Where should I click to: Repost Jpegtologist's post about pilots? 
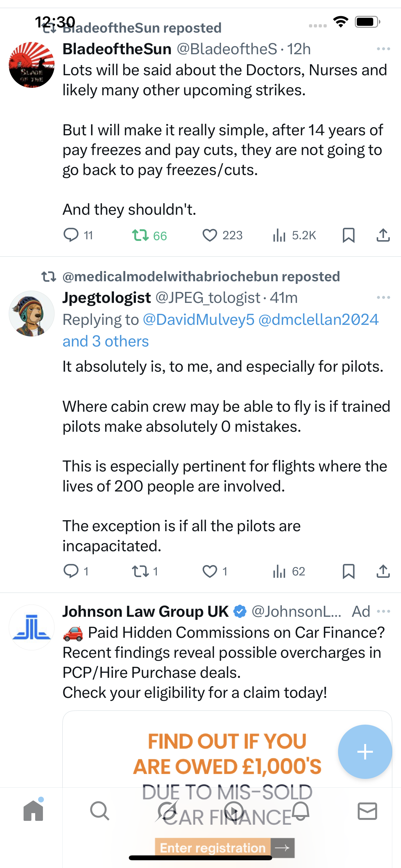[140, 571]
